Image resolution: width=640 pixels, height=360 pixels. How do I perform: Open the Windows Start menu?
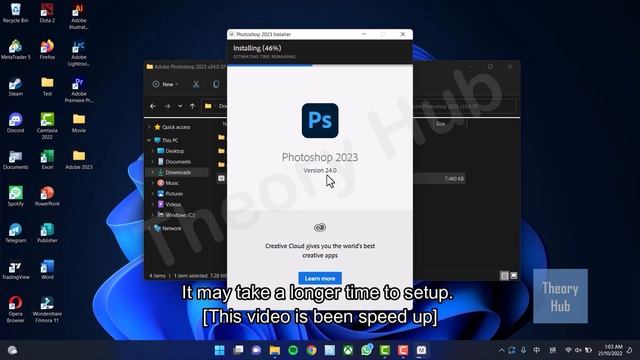[220, 350]
